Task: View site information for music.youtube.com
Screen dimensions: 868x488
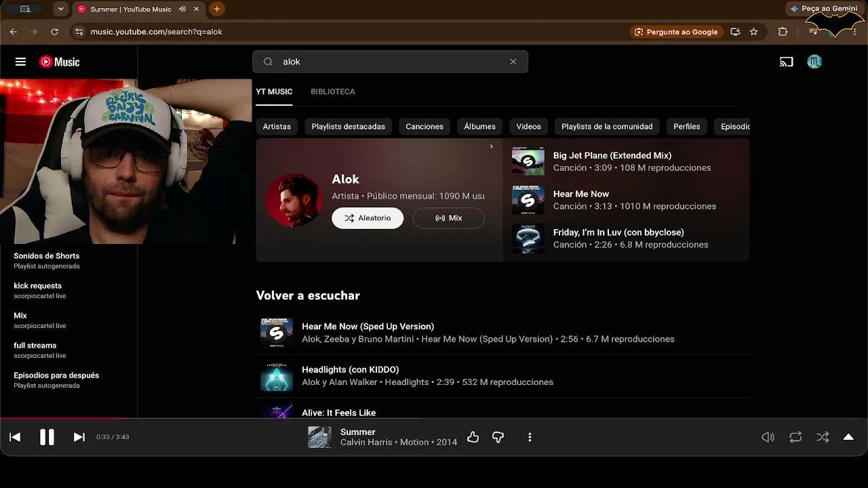Action: click(79, 32)
